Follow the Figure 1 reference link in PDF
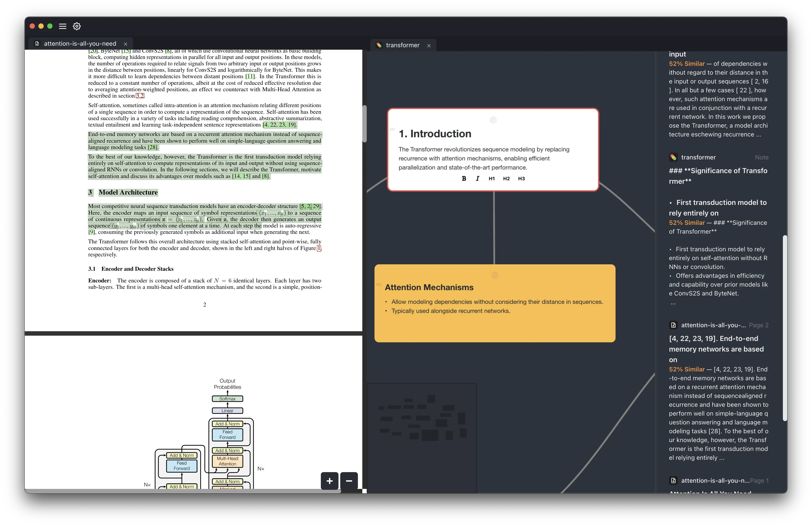The image size is (812, 526). (319, 248)
